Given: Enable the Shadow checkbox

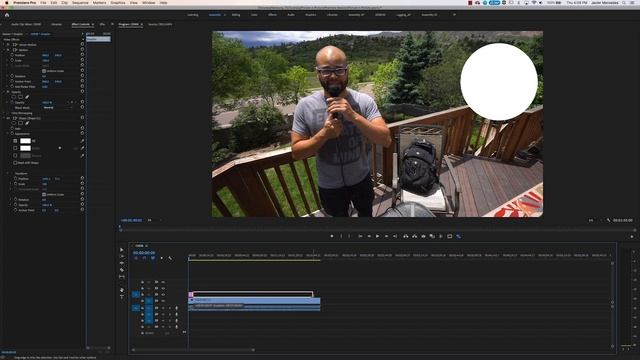Looking at the screenshot, I should click(15, 156).
